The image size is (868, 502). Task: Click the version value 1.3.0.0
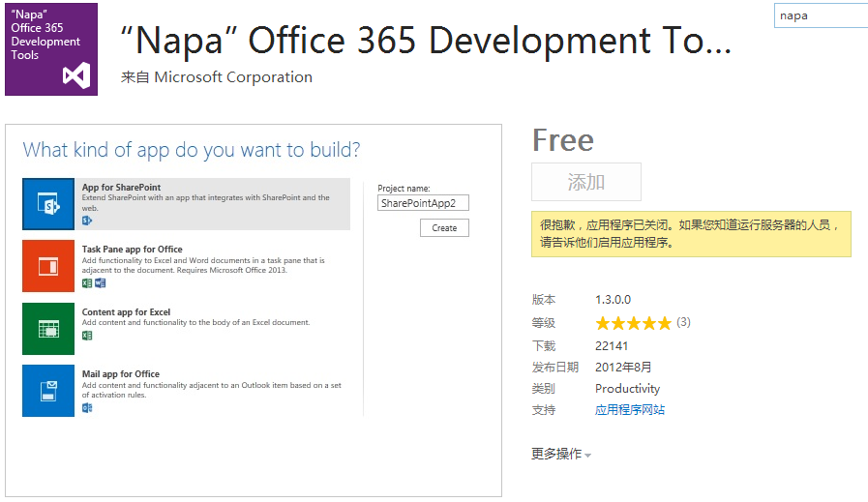pos(613,300)
